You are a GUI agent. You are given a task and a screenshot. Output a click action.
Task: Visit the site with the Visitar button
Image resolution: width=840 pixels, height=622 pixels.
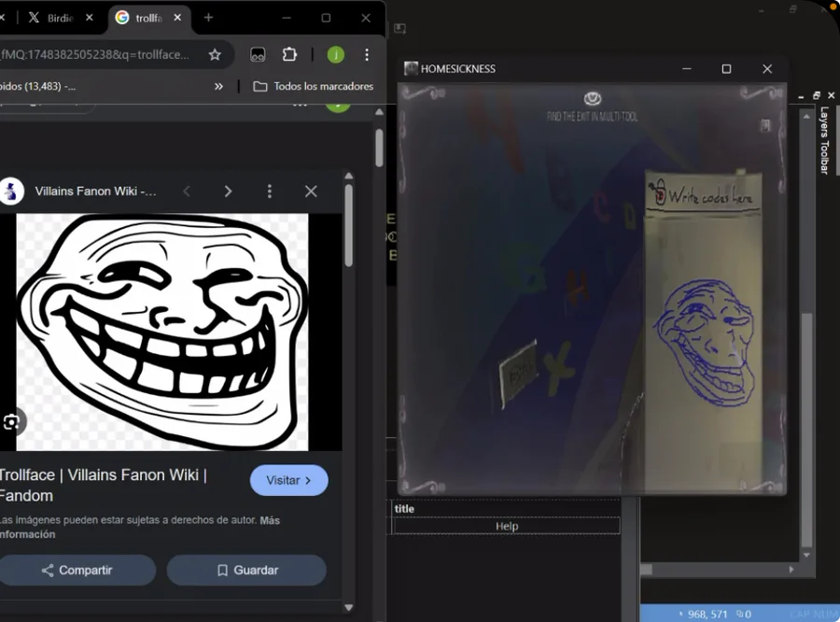[x=288, y=480]
